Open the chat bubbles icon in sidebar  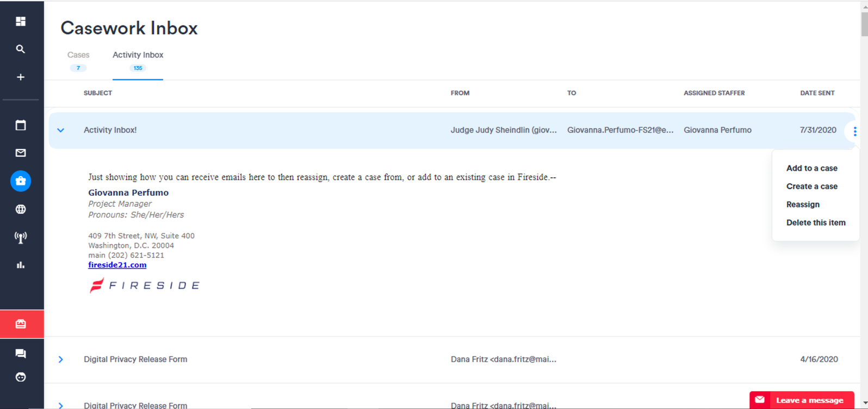(21, 354)
